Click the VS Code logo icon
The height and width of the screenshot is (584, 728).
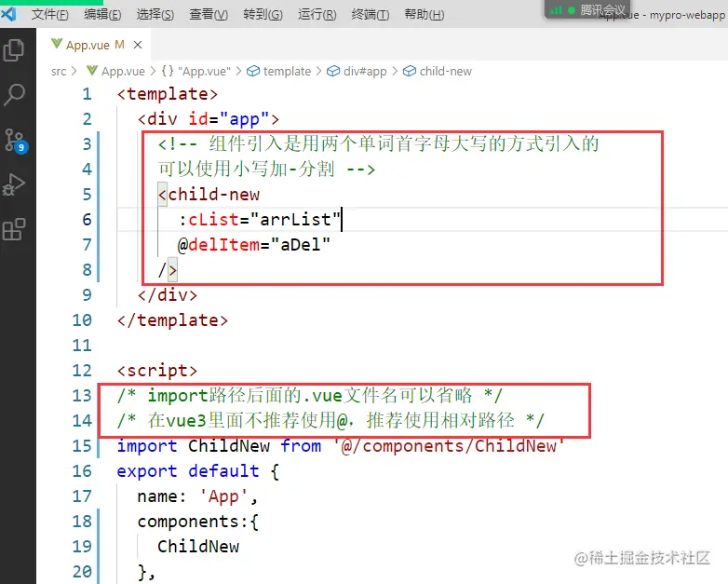click(8, 14)
